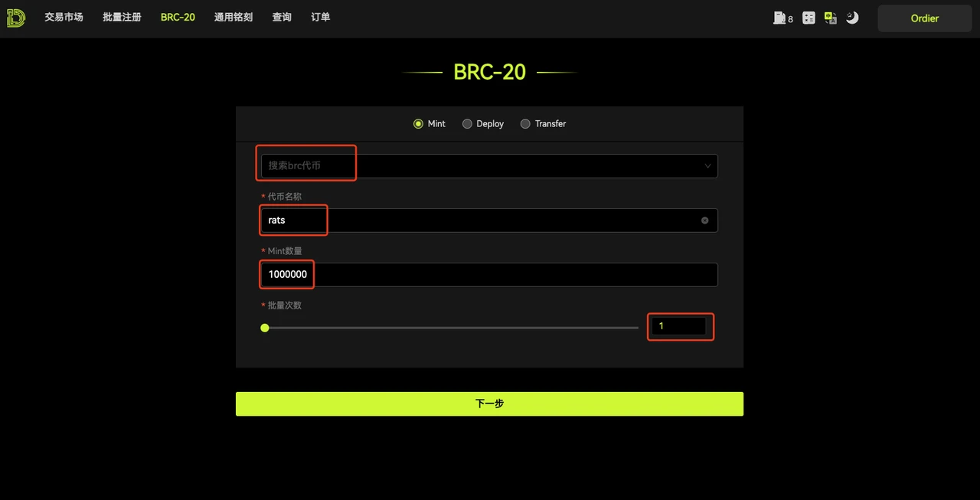
Task: Click the batch count number box
Action: click(679, 326)
